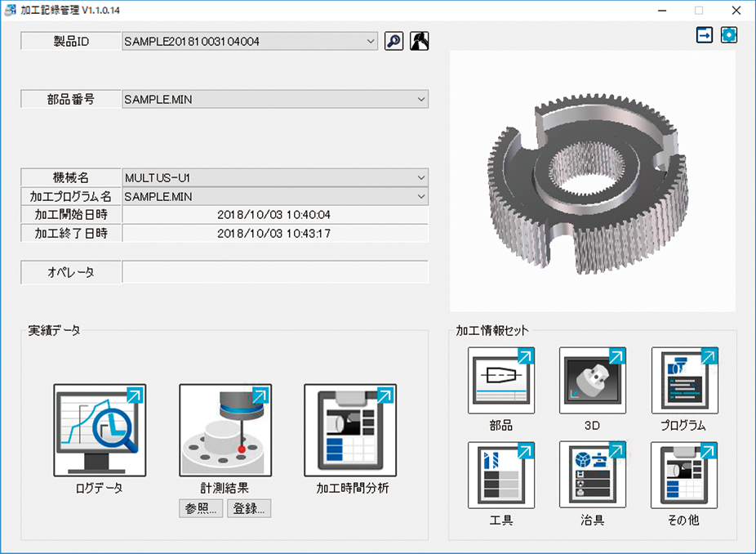Open the 工具 tool list icon
756x554 pixels.
[x=501, y=476]
